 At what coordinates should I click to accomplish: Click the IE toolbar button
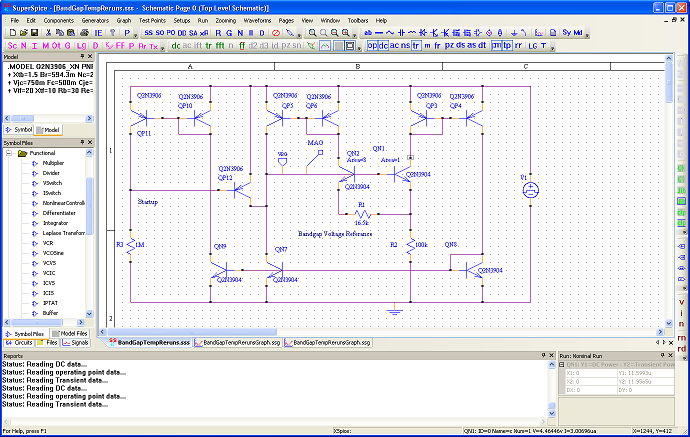pos(99,33)
